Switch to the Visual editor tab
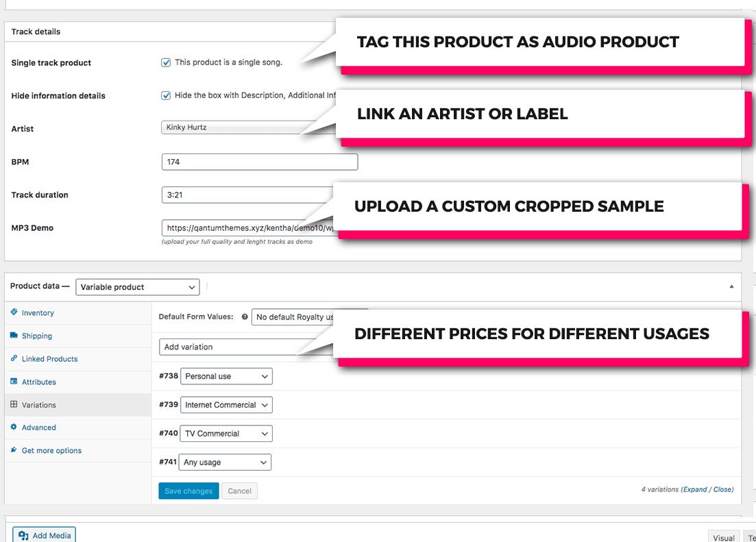The image size is (756, 542). click(724, 538)
